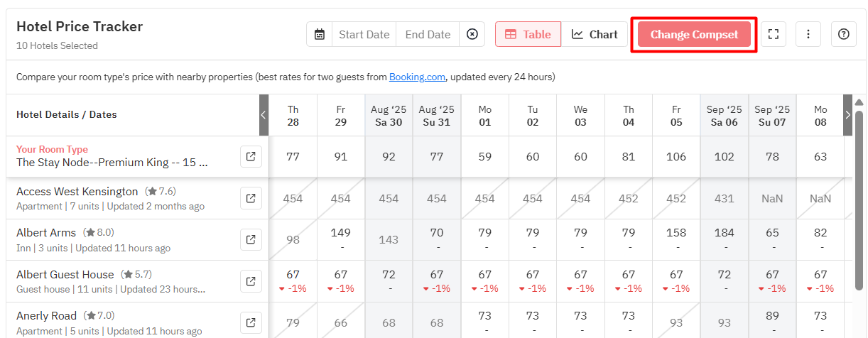Open external link for Anerly Road
This screenshot has height=338, width=868.
[x=251, y=323]
